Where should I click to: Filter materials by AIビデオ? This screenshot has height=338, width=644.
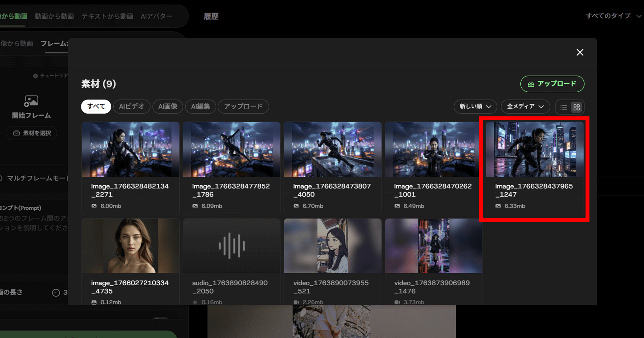[x=131, y=106]
